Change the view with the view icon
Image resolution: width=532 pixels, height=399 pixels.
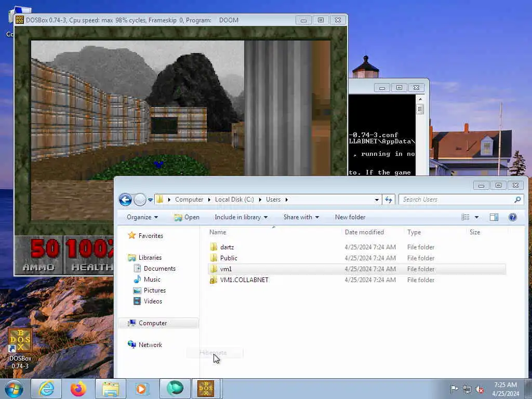pyautogui.click(x=465, y=217)
